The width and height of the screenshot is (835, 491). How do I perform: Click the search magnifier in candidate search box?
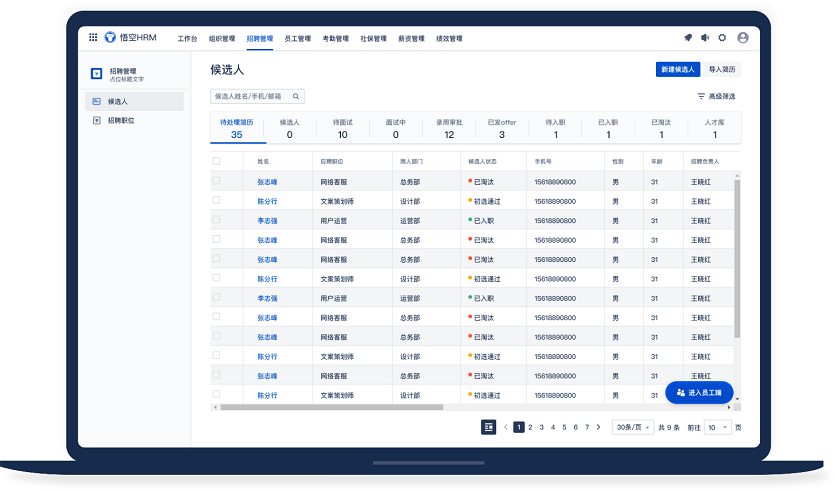(x=297, y=97)
